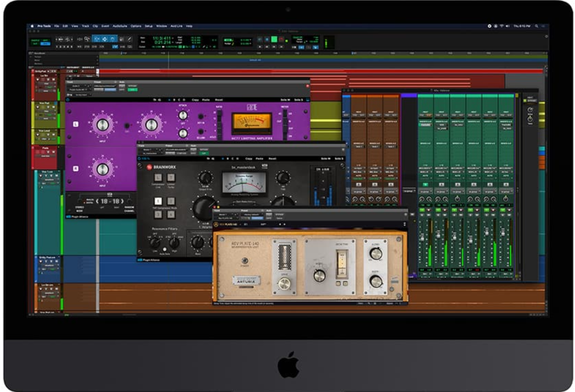The width and height of the screenshot is (575, 392).
Task: Click Solo S in the bx_masterdesk toolbar
Action: tap(339, 159)
